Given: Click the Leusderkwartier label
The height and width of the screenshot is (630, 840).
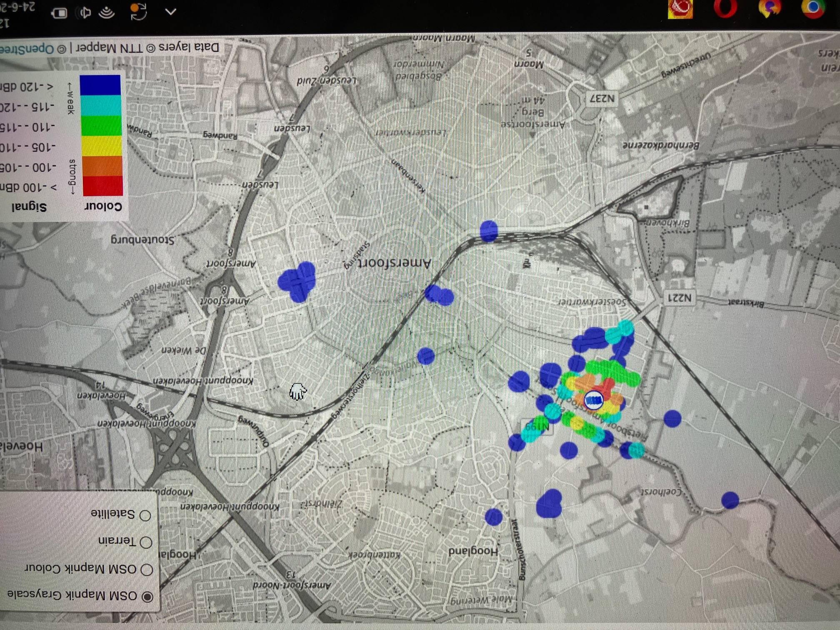Looking at the screenshot, I should click(410, 132).
